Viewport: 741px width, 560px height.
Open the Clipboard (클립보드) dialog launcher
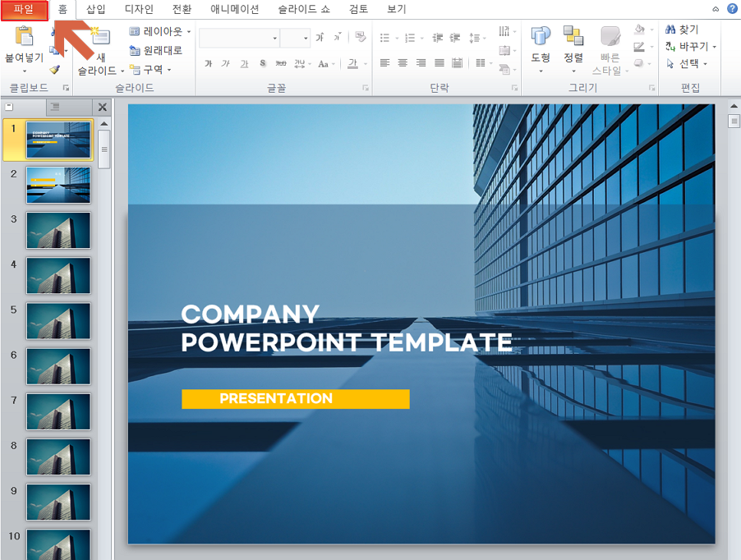66,88
